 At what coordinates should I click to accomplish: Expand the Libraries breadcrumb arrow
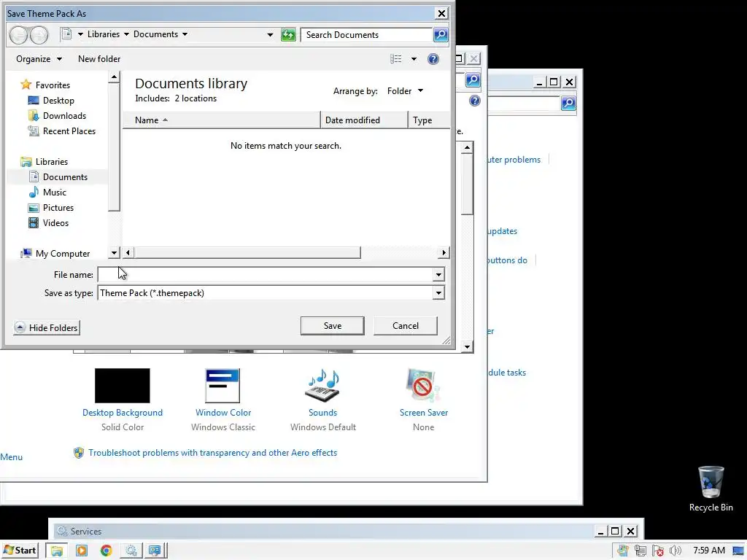(126, 34)
